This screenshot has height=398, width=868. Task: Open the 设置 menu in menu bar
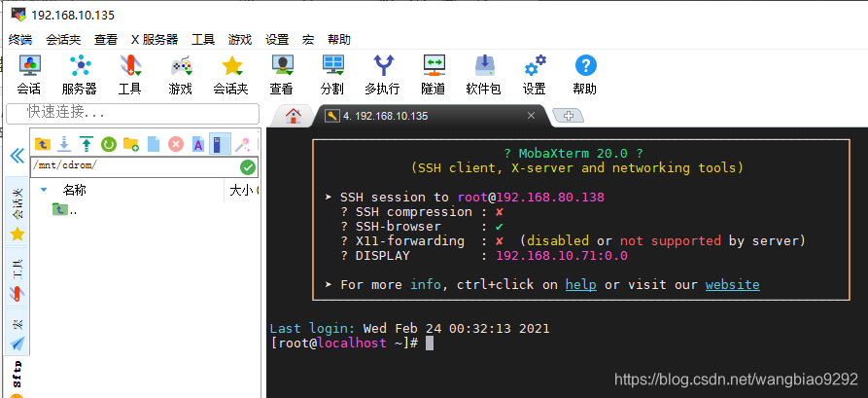(277, 39)
